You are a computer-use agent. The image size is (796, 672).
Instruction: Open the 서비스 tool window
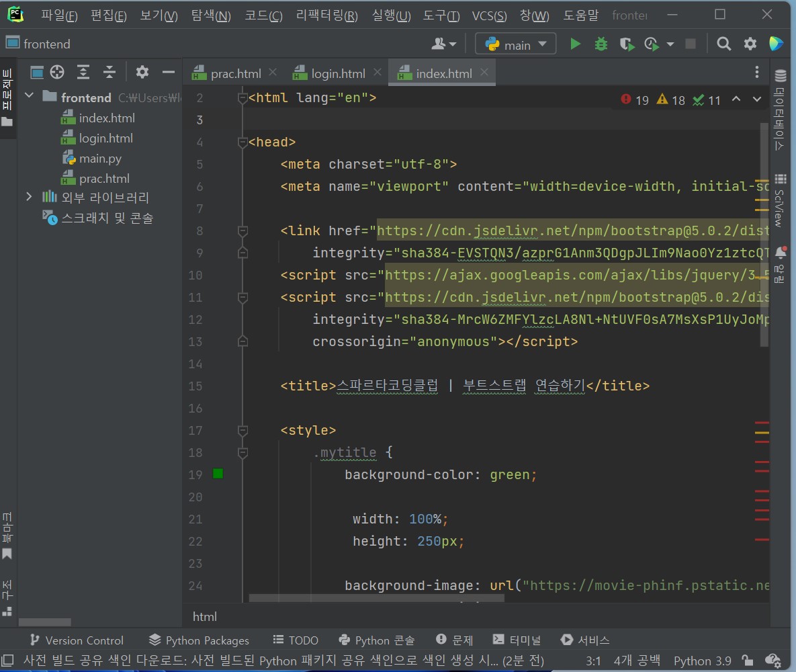[585, 640]
